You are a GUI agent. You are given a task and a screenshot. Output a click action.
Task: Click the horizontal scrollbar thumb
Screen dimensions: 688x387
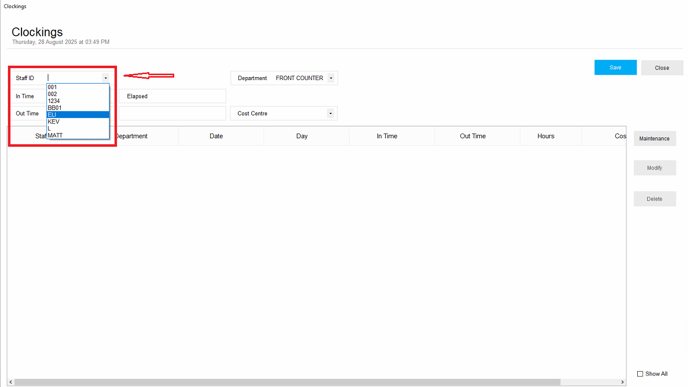tap(287, 382)
